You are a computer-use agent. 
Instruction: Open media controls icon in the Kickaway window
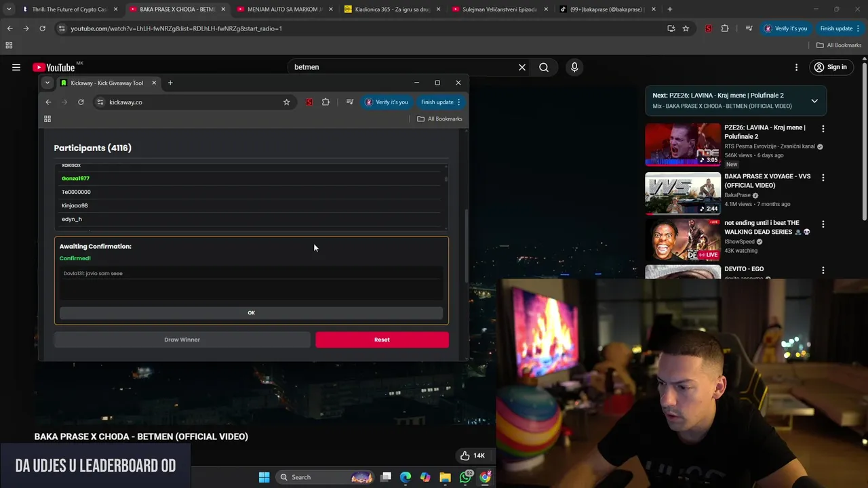pyautogui.click(x=350, y=102)
